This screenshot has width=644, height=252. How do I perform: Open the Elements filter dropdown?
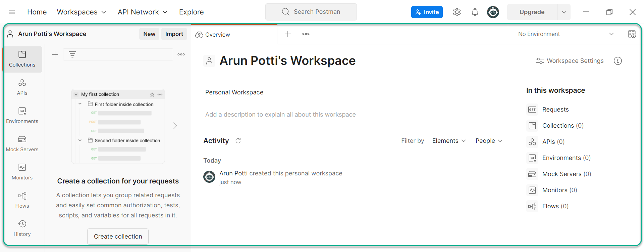449,141
